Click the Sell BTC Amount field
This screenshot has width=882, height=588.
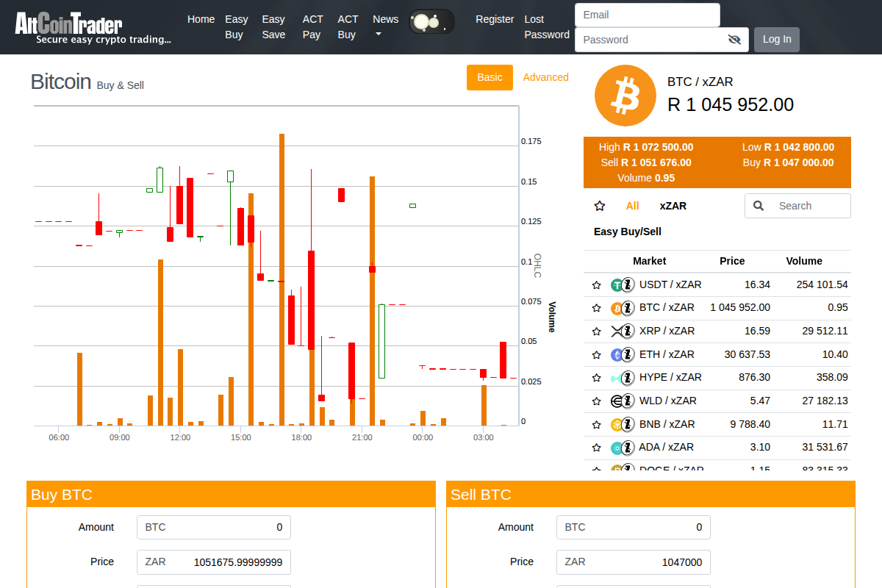click(634, 527)
